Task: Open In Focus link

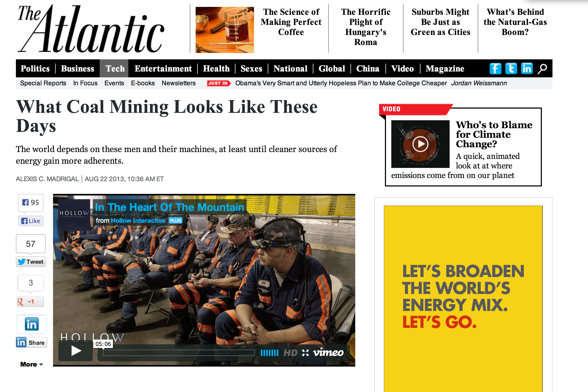Action: point(85,83)
